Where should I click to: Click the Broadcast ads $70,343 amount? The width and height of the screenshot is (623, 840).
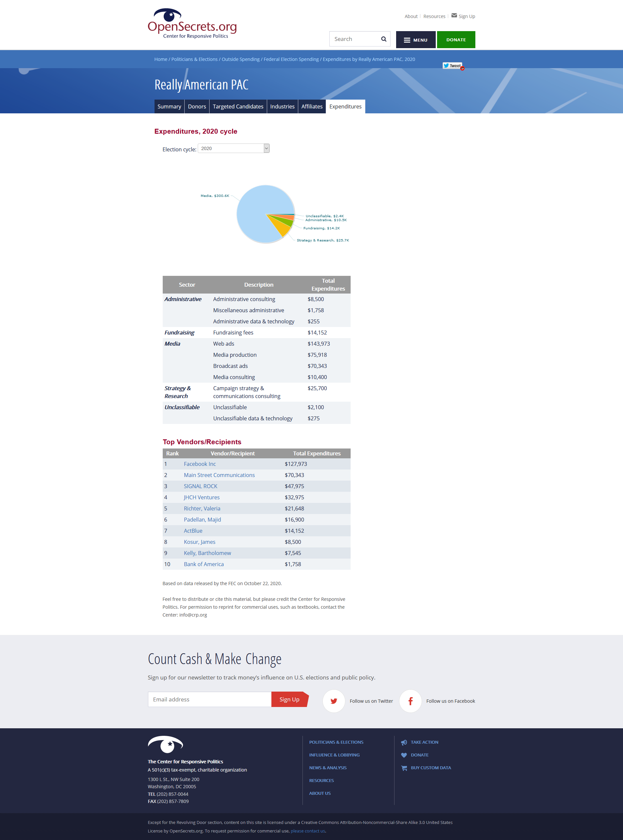tap(317, 366)
